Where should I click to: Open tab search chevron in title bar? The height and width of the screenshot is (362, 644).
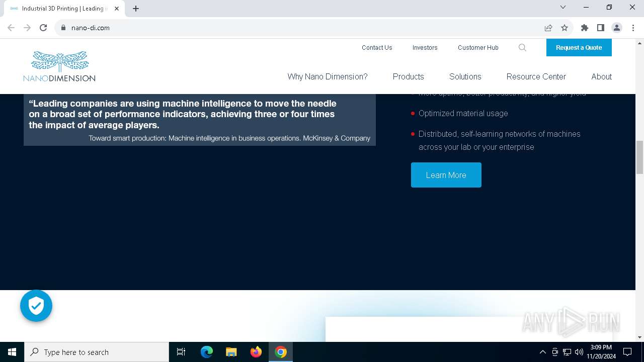click(x=563, y=7)
